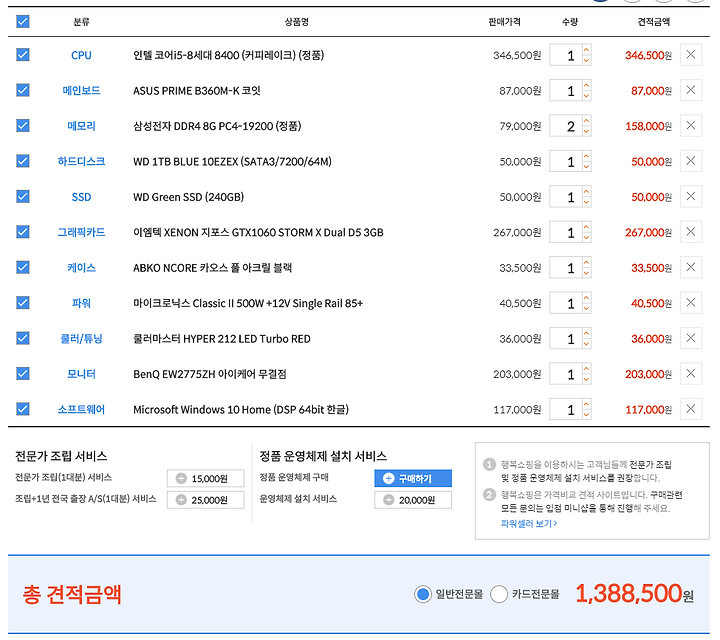Decrease 메인보드 quantity with down arrow
The width and height of the screenshot is (720, 640).
point(586,95)
